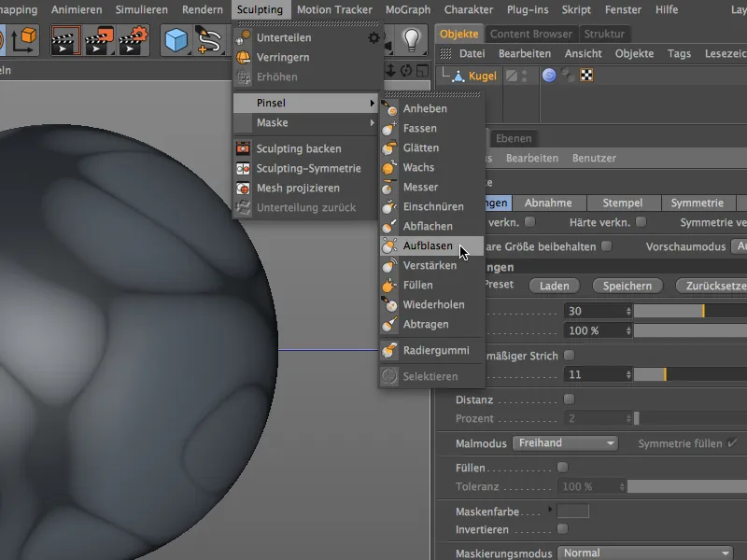Screen dimensions: 747x560
Task: Click the Speichern preset button
Action: (627, 286)
